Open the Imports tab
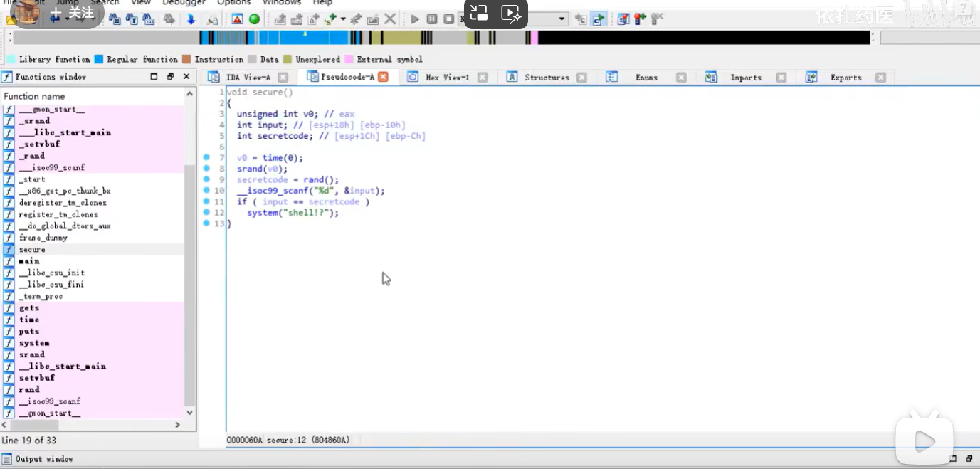980x469 pixels. coord(746,77)
